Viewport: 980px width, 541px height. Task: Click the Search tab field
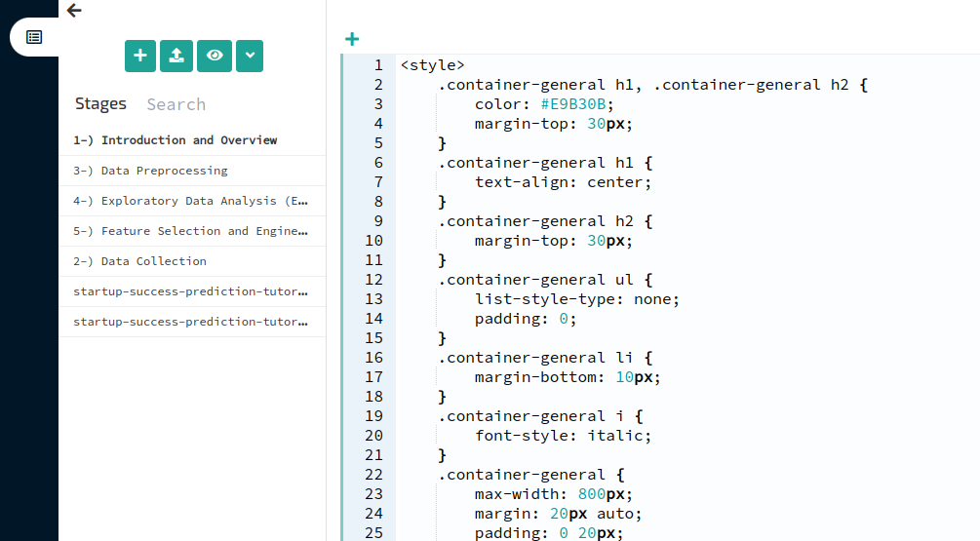click(176, 104)
